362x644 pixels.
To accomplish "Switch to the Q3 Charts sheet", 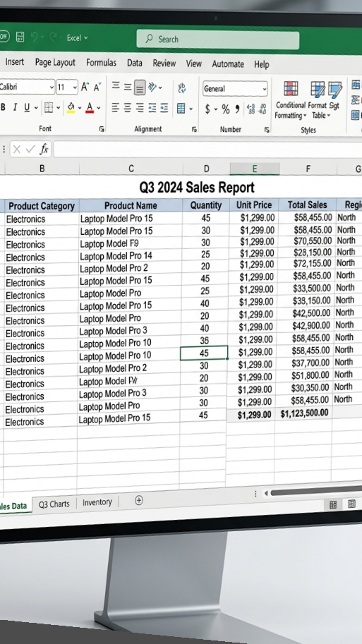I will pyautogui.click(x=54, y=504).
